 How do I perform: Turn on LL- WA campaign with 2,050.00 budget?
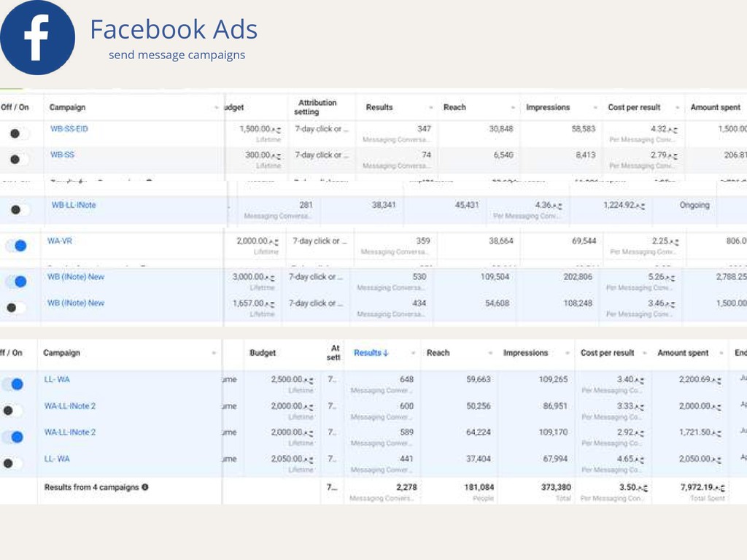pos(11,463)
